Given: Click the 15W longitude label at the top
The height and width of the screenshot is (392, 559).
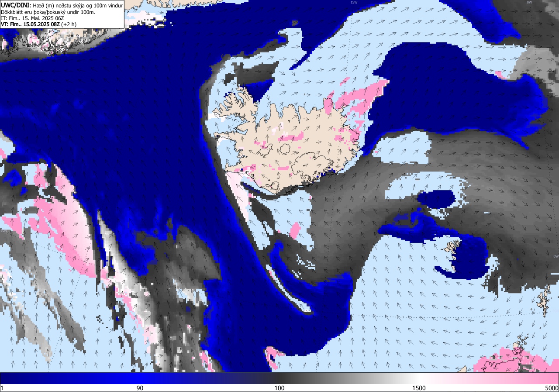Looking at the screenshot, I should (354, 2).
